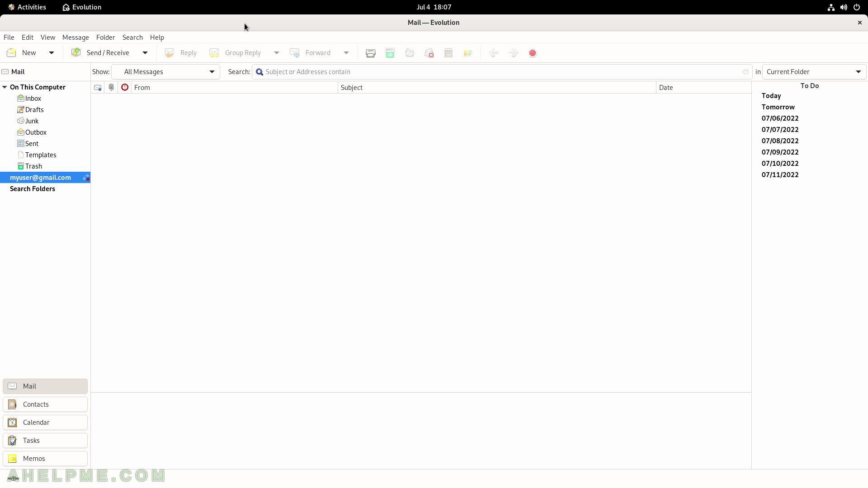Select the Junk folder
The height and width of the screenshot is (488, 868).
coord(32,121)
